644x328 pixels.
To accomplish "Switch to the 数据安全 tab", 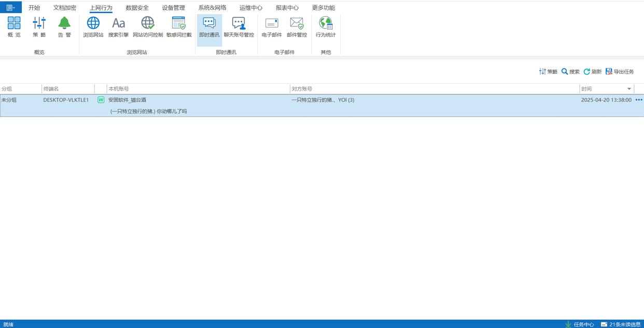I will (137, 8).
